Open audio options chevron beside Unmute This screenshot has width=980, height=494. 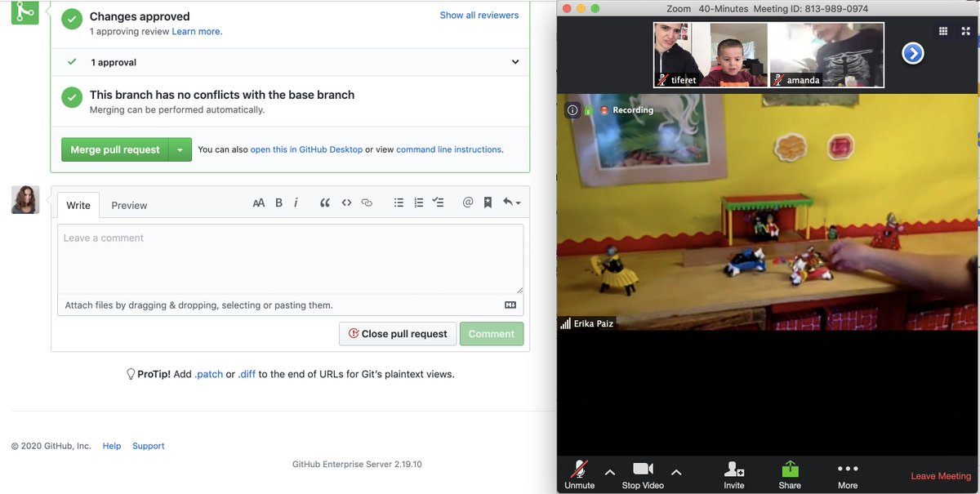609,472
